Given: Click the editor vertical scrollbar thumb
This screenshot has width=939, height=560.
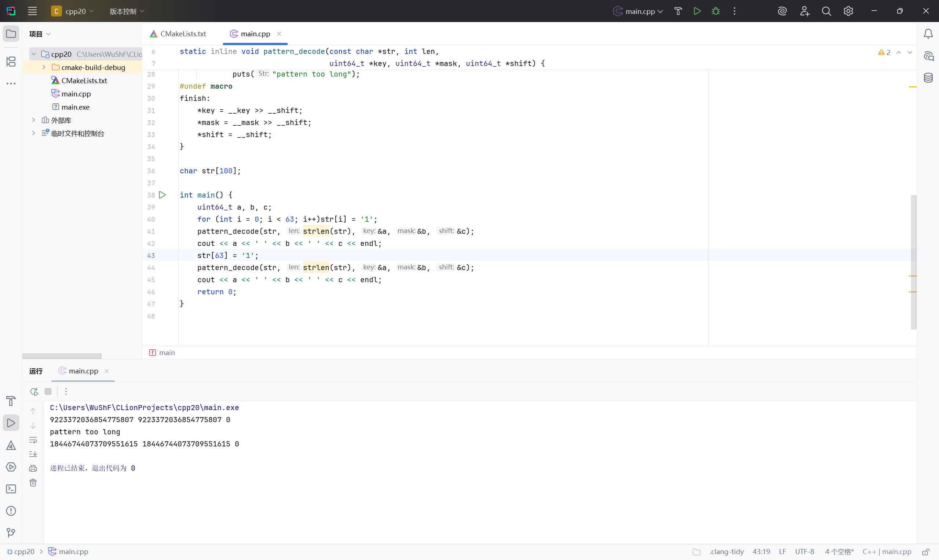Looking at the screenshot, I should click(x=913, y=262).
